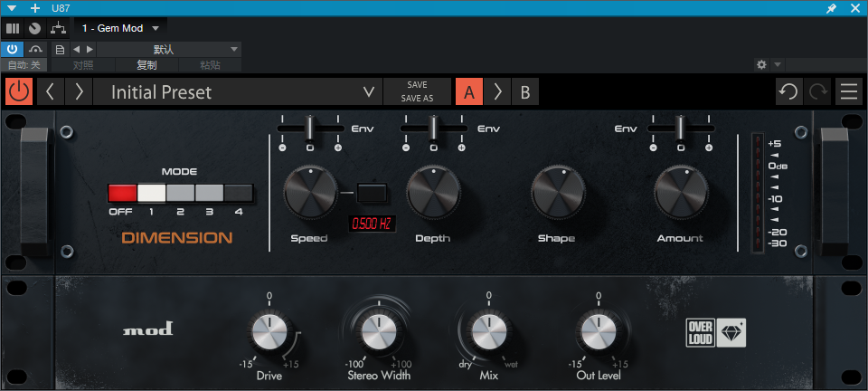The image size is (868, 391).
Task: Click the Depth knob
Action: 433,192
